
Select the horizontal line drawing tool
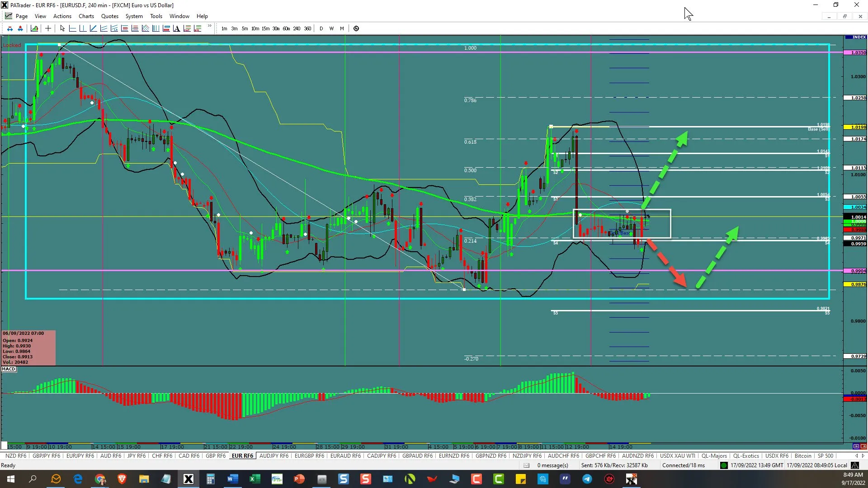click(x=72, y=28)
